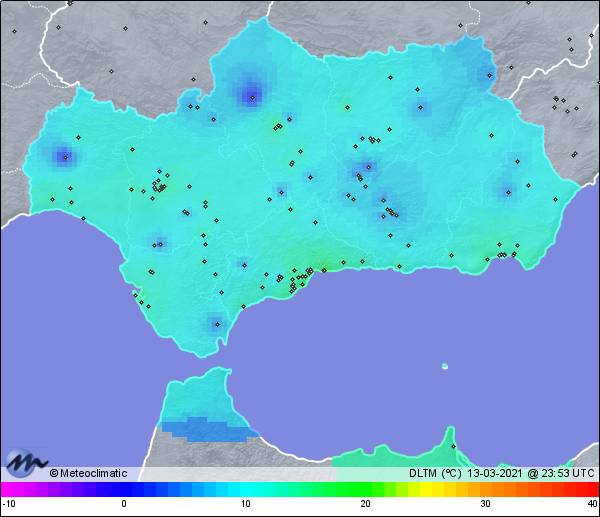
Task: Click the 0 label on the temperature scale
Action: [124, 504]
